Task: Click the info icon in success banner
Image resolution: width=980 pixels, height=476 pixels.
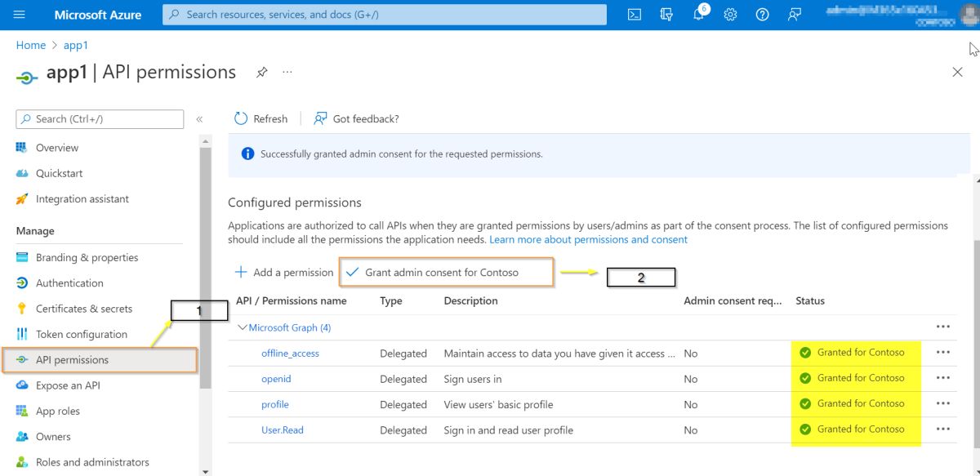Action: pos(247,153)
